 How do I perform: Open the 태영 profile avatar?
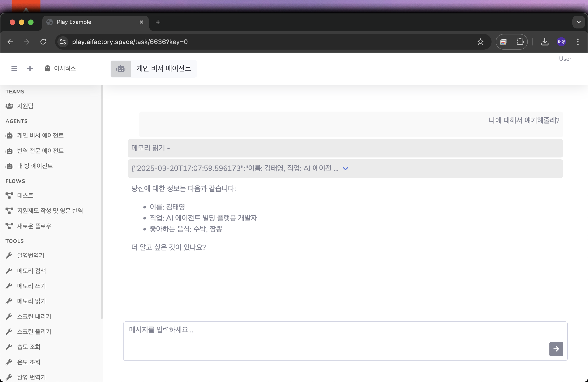[561, 42]
